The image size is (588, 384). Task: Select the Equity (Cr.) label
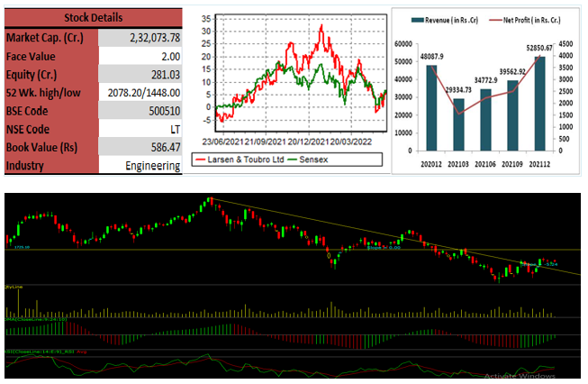click(x=32, y=75)
